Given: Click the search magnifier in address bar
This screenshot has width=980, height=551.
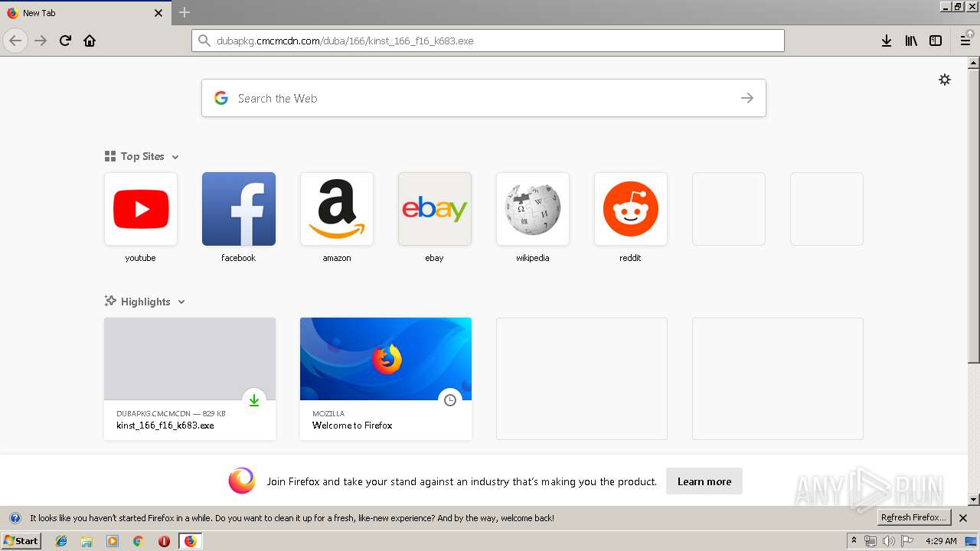Looking at the screenshot, I should coord(204,41).
